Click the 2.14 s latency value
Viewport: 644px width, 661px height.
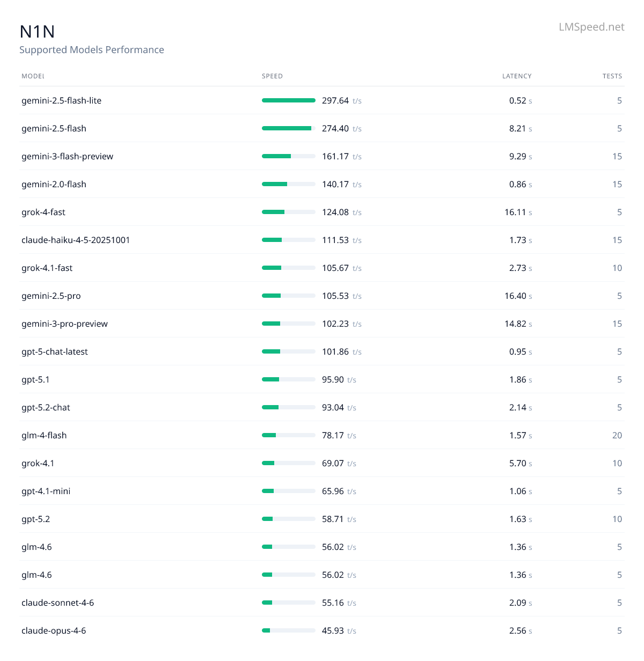coord(521,407)
